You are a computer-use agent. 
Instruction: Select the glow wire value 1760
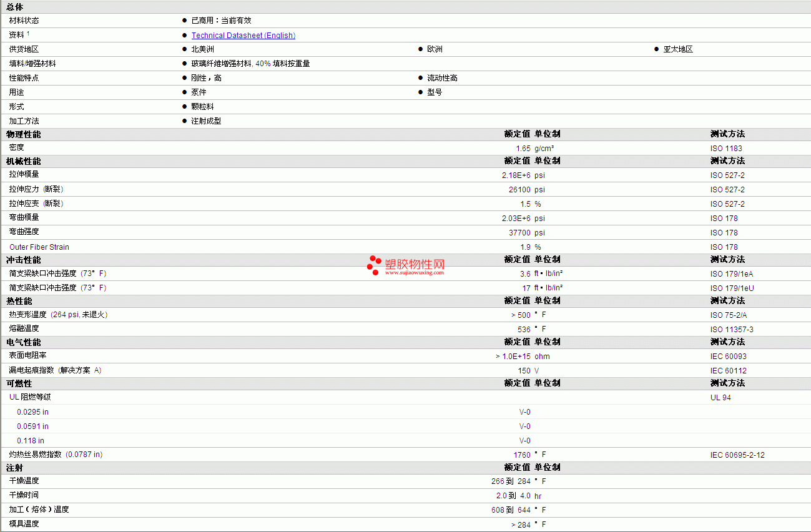[x=522, y=455]
